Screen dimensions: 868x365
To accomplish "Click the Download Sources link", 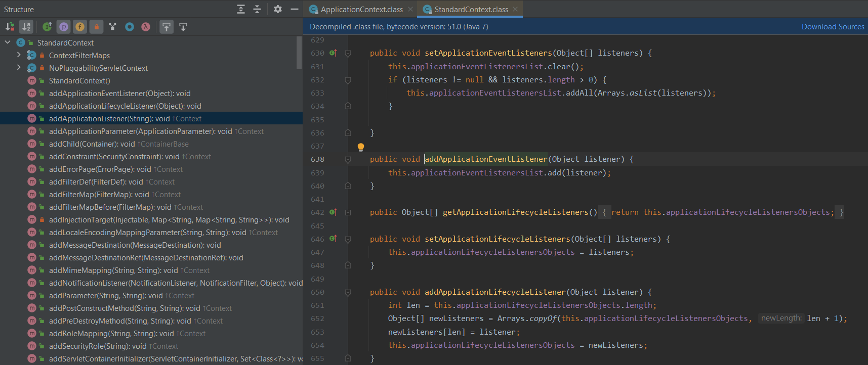I will coord(833,26).
